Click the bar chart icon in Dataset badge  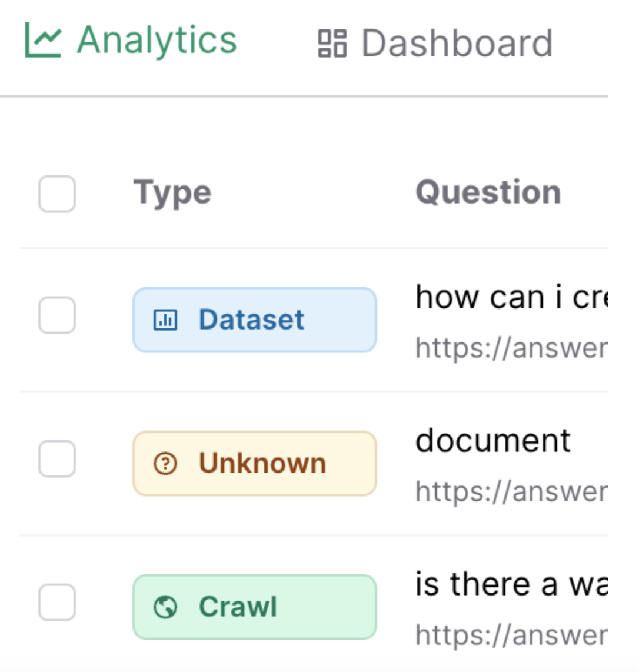165,320
